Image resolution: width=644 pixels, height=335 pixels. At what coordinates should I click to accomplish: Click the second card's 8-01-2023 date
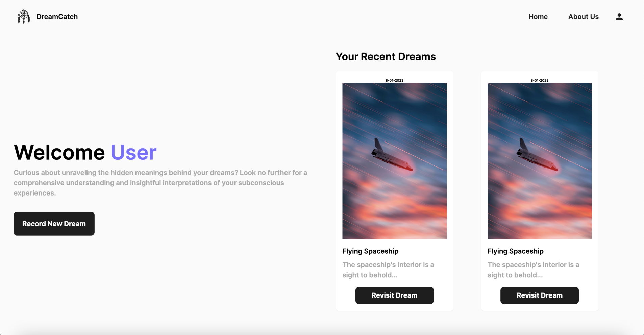539,80
